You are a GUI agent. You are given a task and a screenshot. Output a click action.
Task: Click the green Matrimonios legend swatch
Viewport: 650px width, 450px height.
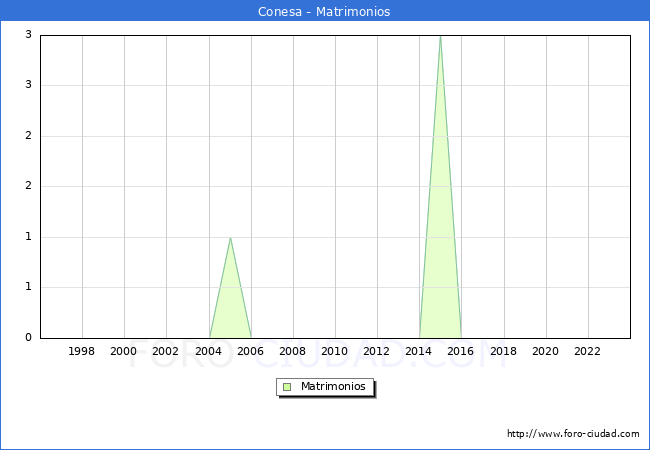click(x=287, y=387)
